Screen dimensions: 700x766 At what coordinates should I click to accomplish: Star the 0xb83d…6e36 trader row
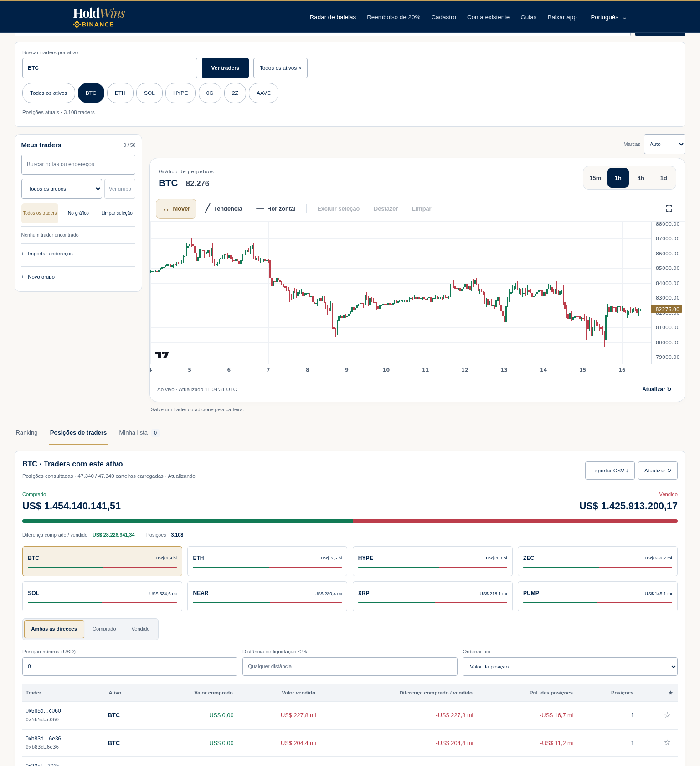(667, 743)
